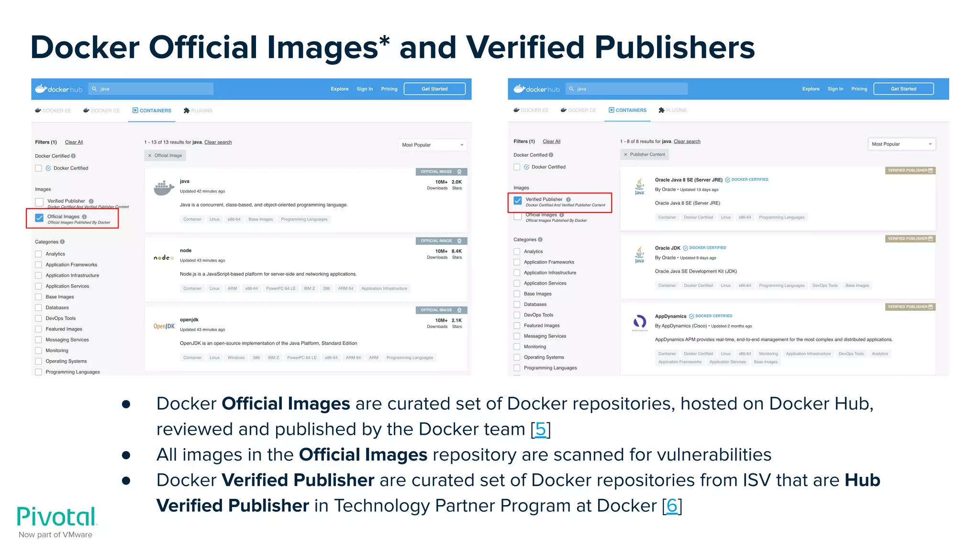This screenshot has height=551, width=980.
Task: Check the Verified Publisher checkbox in left screenshot
Action: click(39, 202)
